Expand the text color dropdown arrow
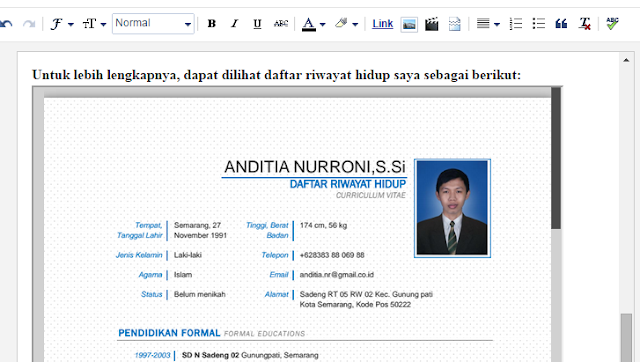This screenshot has width=640, height=362. [x=322, y=24]
